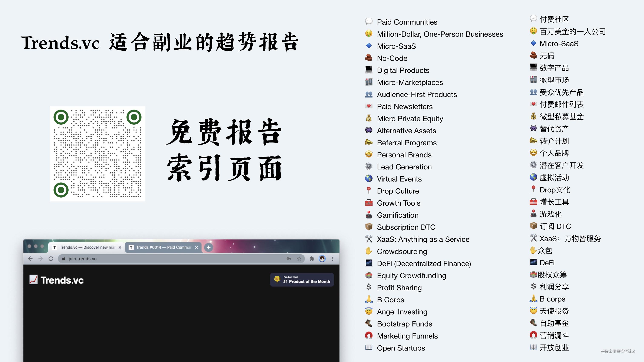Click the padlock icon in address bar

pyautogui.click(x=63, y=259)
